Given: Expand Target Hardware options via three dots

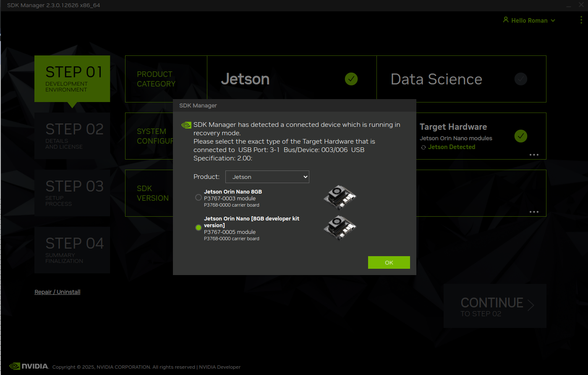Looking at the screenshot, I should tap(533, 155).
